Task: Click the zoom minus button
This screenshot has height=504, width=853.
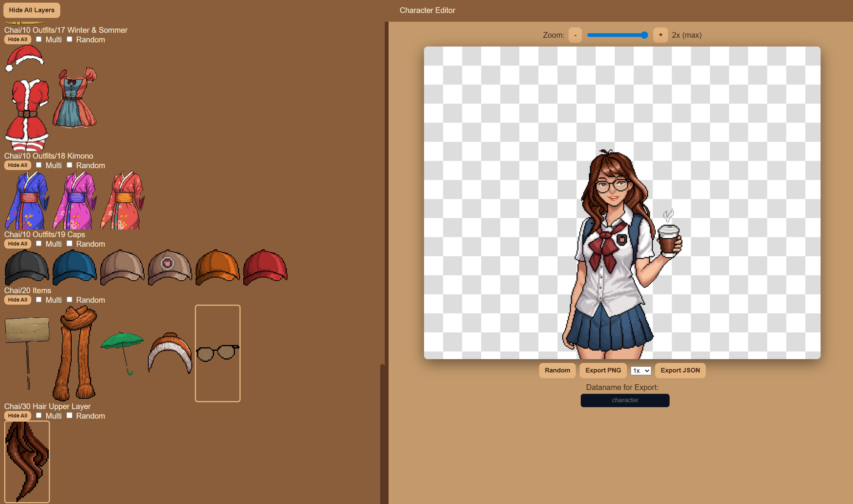Action: coord(575,35)
